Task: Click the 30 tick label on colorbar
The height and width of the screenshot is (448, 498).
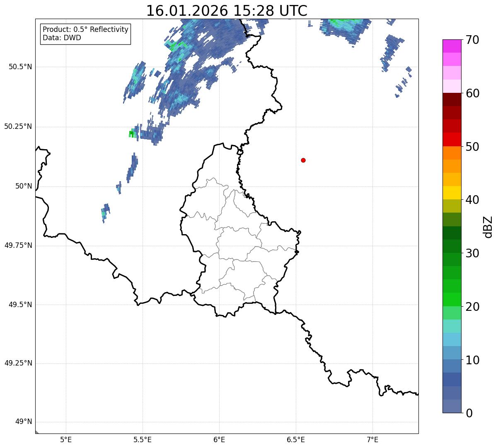Action: click(472, 253)
